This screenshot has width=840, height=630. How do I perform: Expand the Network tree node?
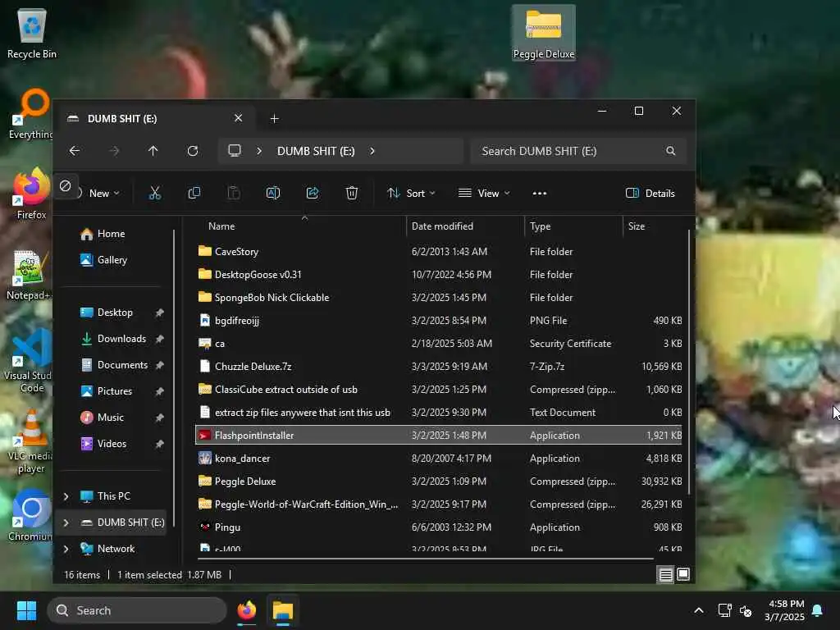tap(66, 549)
